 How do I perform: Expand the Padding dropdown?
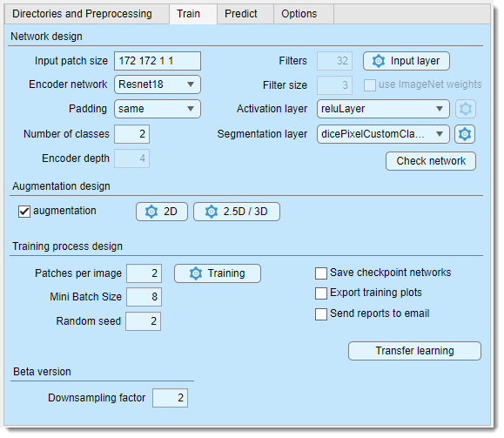[x=158, y=109]
